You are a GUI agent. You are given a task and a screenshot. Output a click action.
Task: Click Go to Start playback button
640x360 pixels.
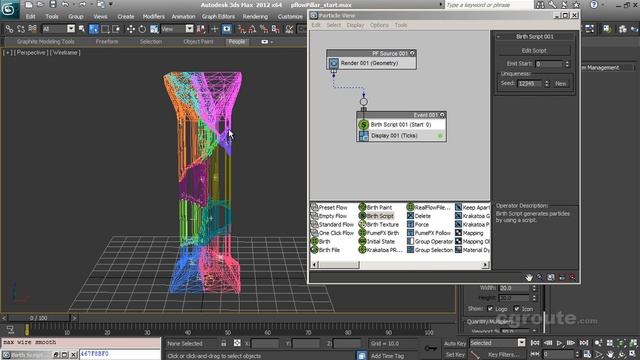[x=535, y=343]
